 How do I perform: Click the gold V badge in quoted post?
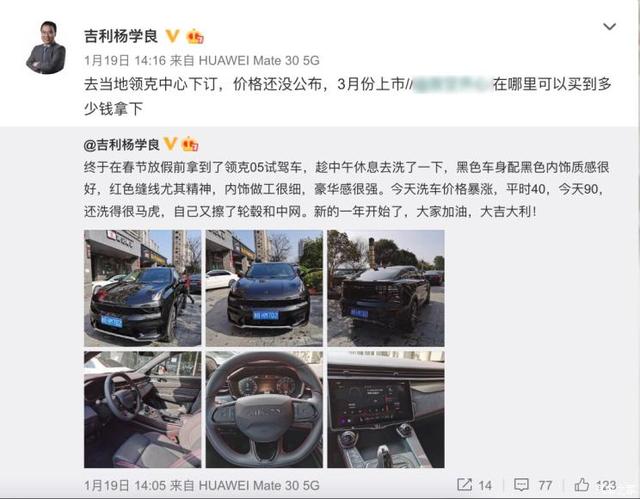[x=170, y=144]
